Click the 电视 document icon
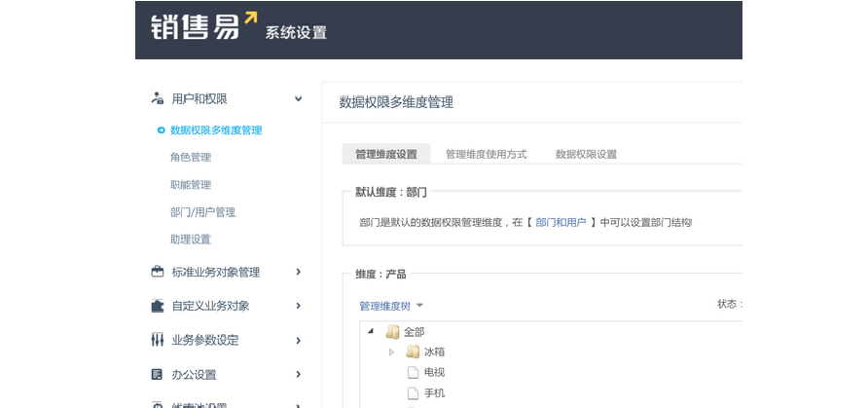This screenshot has height=408, width=868. coord(413,373)
